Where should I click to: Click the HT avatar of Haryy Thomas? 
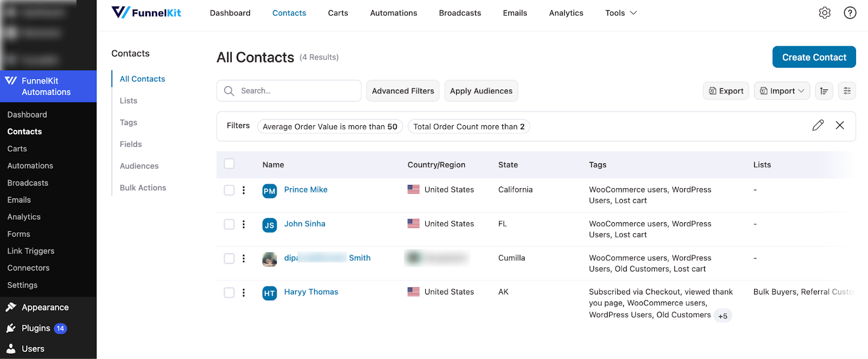(x=270, y=293)
